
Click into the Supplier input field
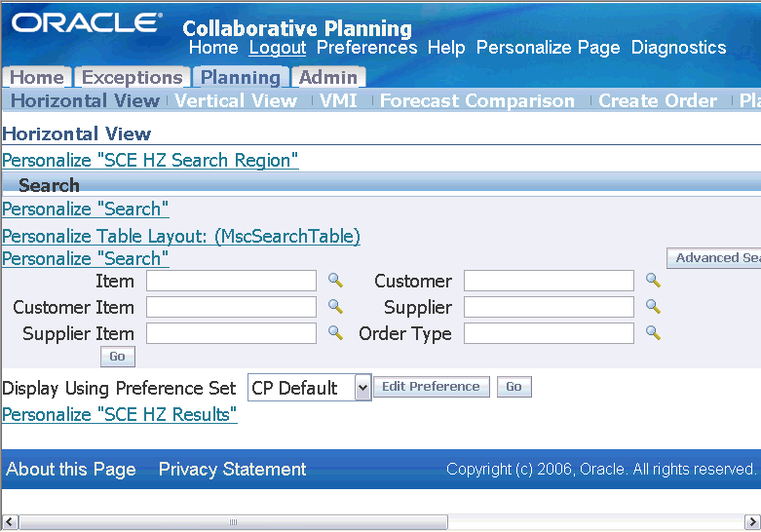tap(549, 307)
